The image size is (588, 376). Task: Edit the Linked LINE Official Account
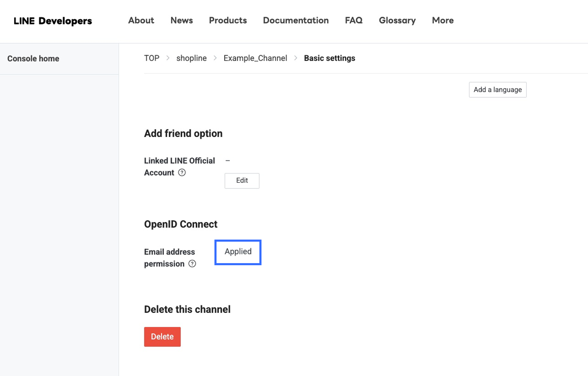tap(242, 180)
